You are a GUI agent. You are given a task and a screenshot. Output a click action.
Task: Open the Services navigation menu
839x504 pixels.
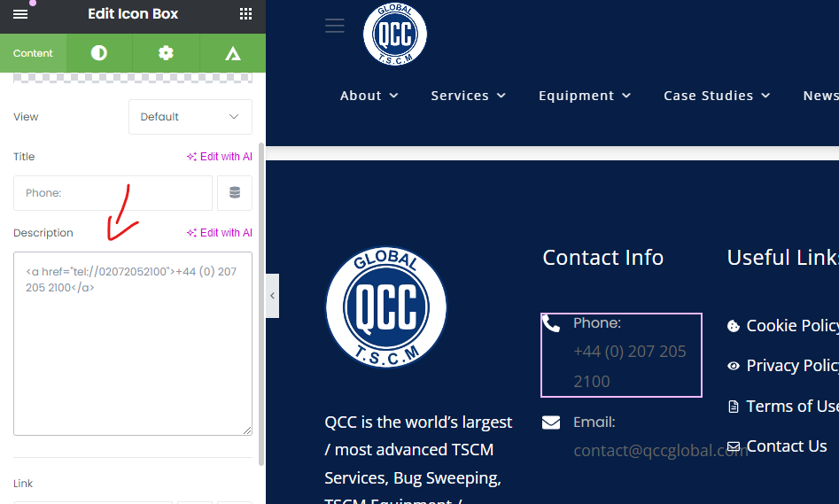tap(460, 96)
